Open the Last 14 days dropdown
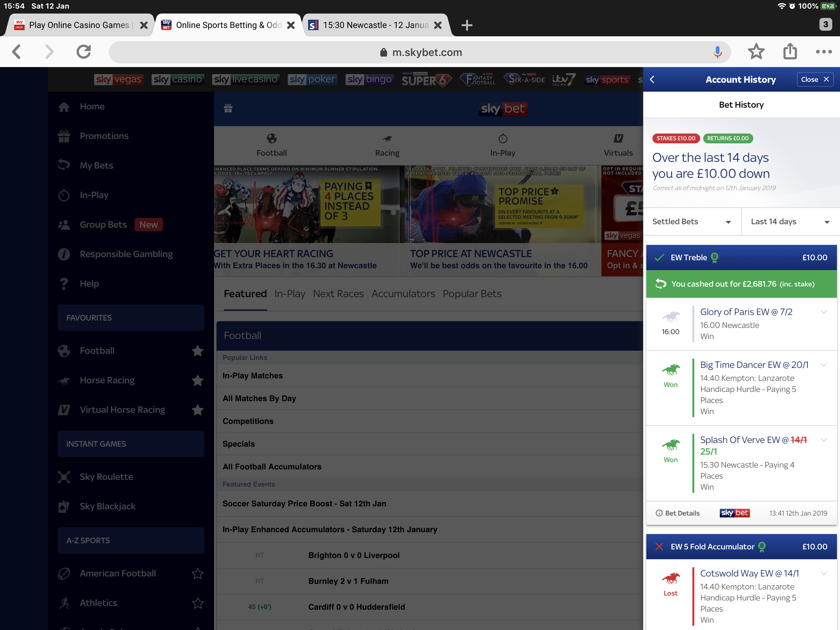The width and height of the screenshot is (840, 630). [790, 221]
